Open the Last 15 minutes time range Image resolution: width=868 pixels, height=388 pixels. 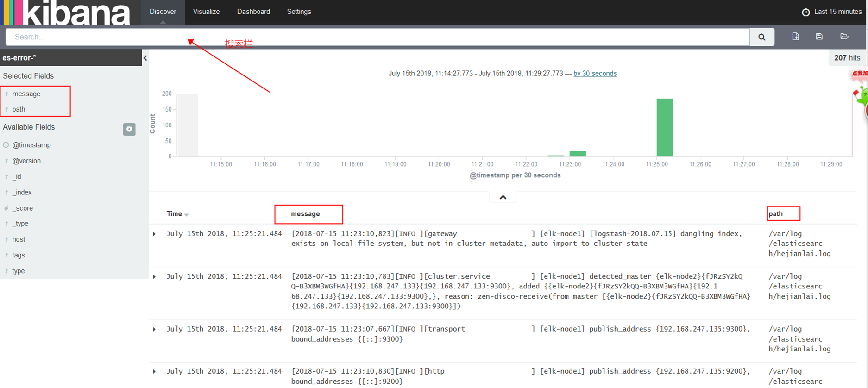pos(837,12)
